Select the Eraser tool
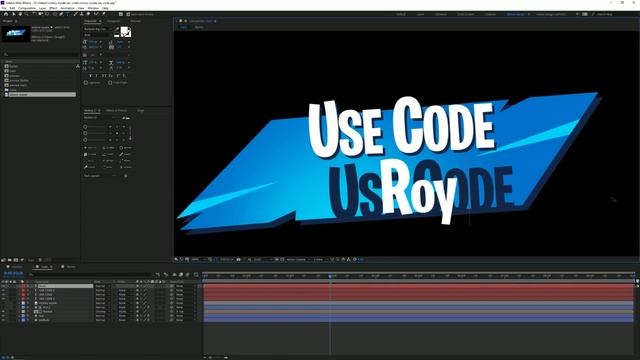This screenshot has width=640, height=360. tap(89, 14)
